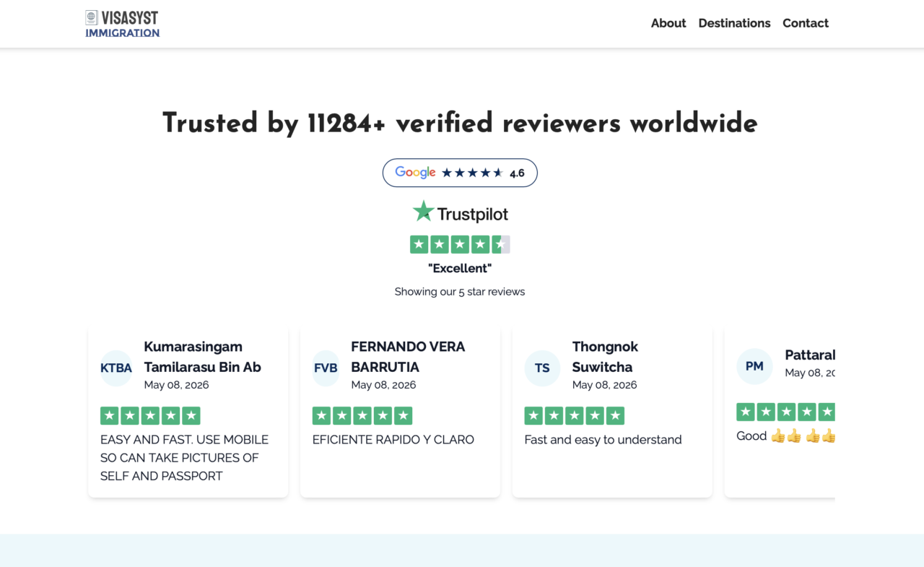Click the Trustpilot green star rating bar

tap(460, 244)
